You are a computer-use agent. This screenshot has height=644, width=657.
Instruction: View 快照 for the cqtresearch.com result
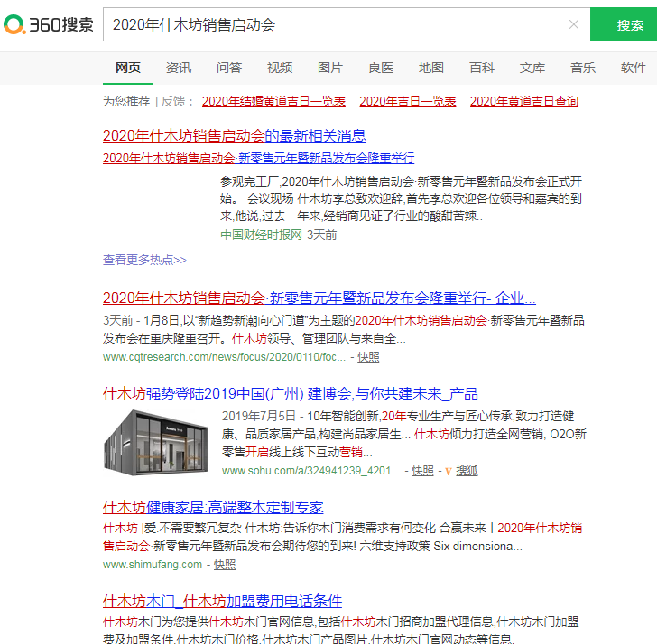pyautogui.click(x=368, y=356)
